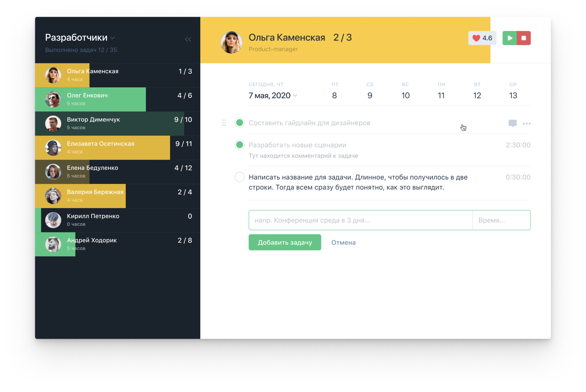
Task: Stop timer with red stop button
Action: pos(524,38)
